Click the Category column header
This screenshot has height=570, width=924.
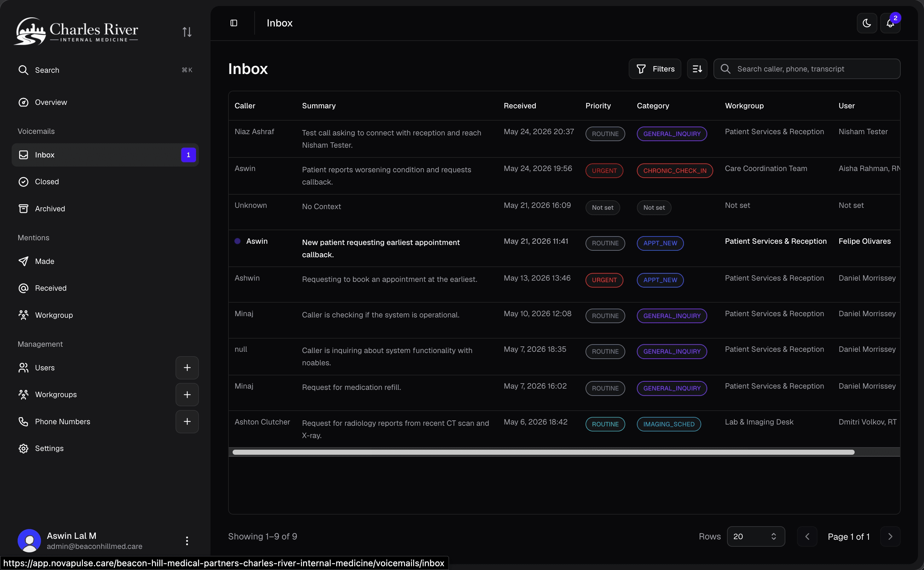[653, 105]
